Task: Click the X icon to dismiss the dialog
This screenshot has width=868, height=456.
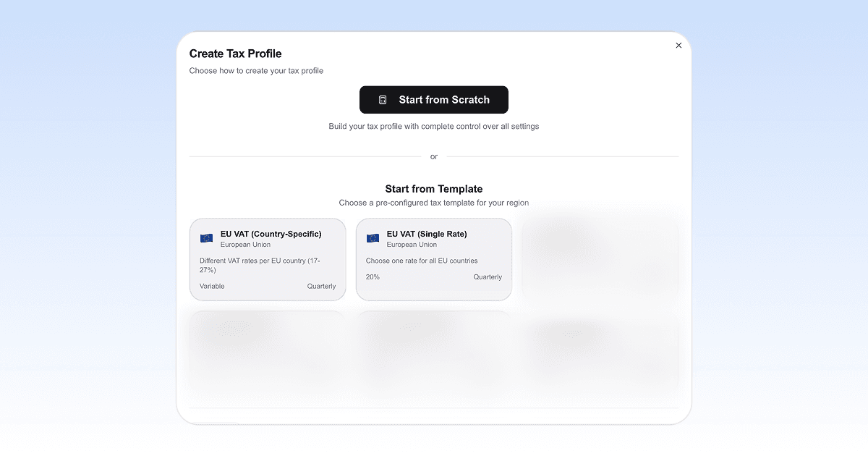Action: pyautogui.click(x=678, y=45)
